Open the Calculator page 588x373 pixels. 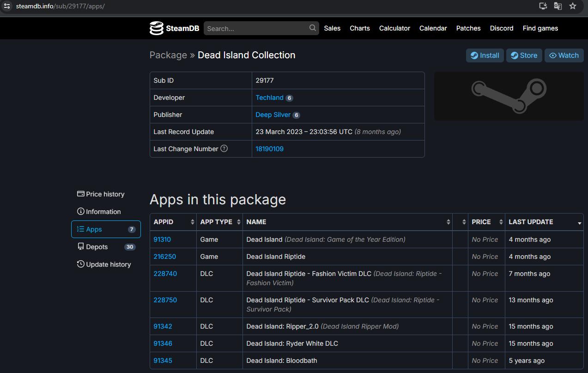[x=394, y=28]
